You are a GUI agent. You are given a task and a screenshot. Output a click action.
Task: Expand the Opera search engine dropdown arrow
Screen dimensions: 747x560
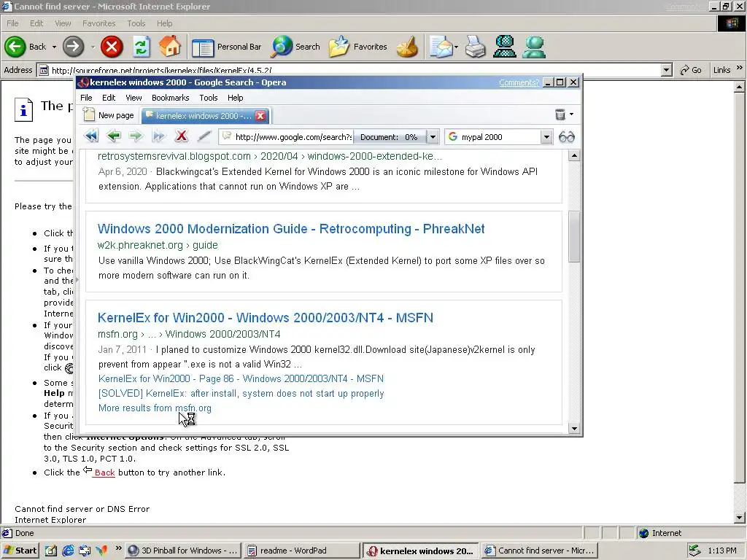tap(546, 137)
